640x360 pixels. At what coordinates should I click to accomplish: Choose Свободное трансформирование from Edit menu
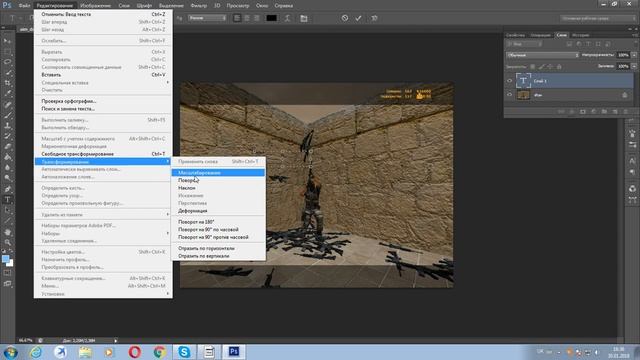tap(103, 154)
